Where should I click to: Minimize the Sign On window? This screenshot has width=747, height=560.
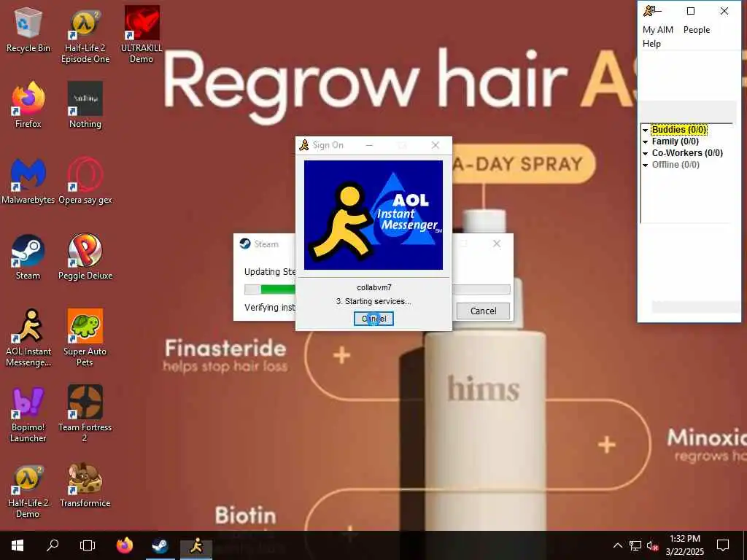point(369,145)
